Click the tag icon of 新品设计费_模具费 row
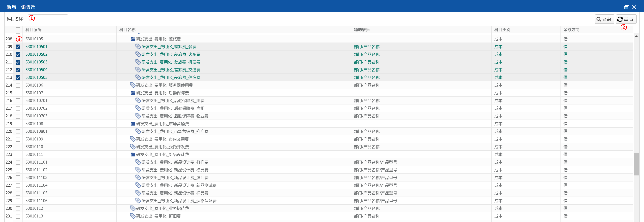The image size is (644, 222). pos(138,170)
